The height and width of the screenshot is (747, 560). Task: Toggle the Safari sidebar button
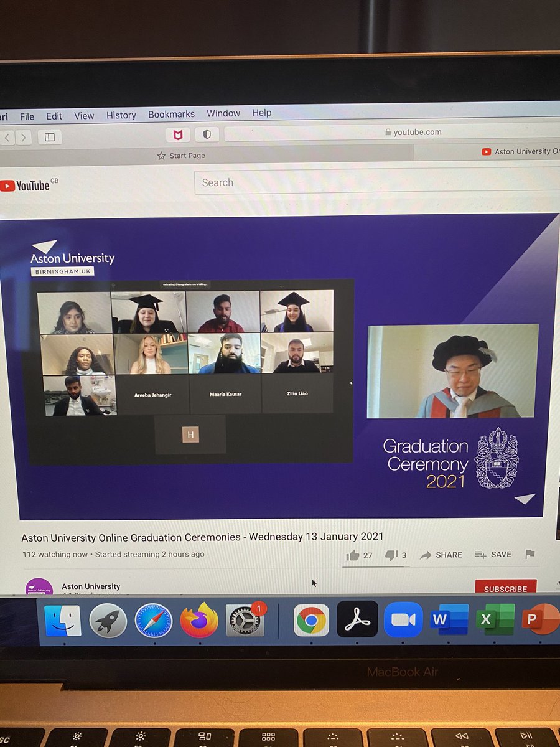click(x=50, y=137)
